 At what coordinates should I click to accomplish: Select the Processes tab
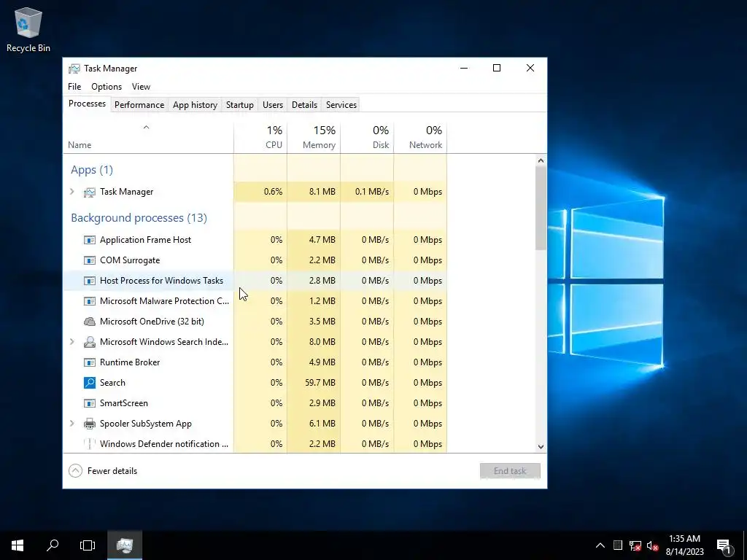click(x=88, y=104)
